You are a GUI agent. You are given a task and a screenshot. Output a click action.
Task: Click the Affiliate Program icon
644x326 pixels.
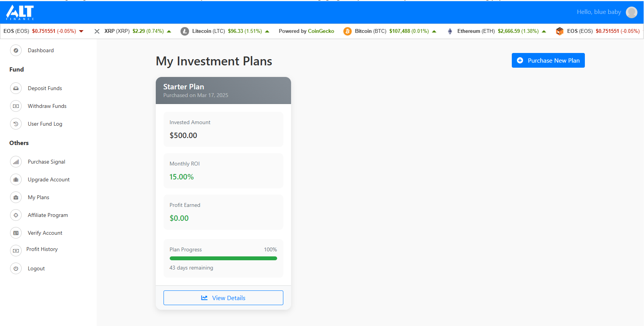pos(16,215)
